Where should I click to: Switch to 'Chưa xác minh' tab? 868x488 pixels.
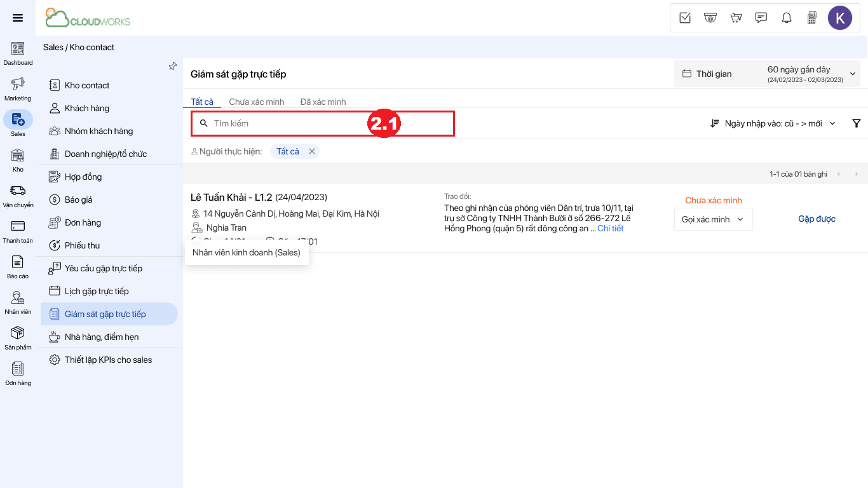point(256,102)
